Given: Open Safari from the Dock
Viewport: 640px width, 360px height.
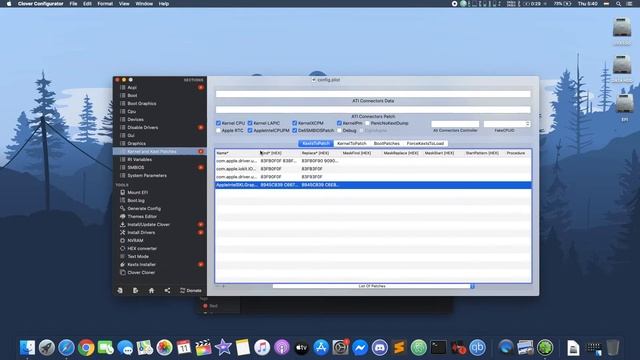Looking at the screenshot, I should pyautogui.click(x=67, y=348).
